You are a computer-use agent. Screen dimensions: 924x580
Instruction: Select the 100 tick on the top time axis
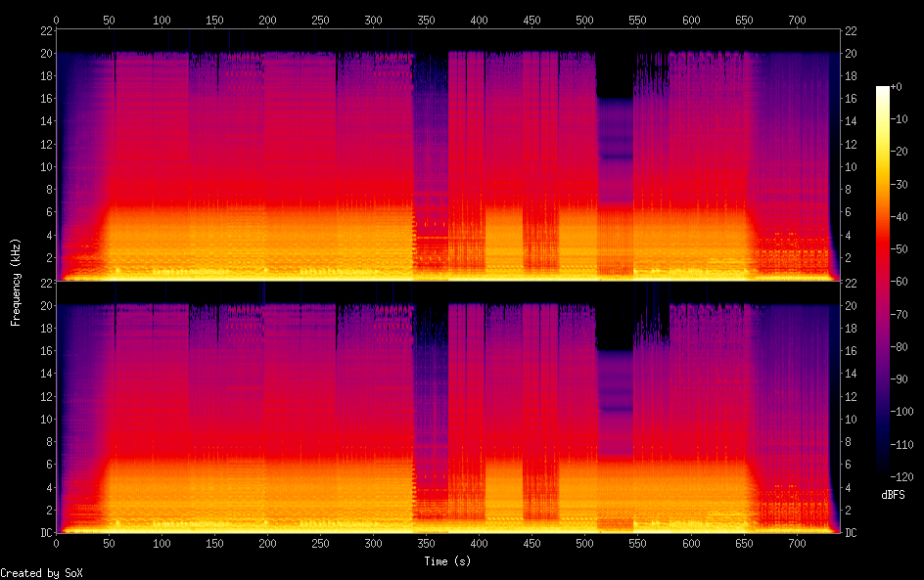[162, 20]
